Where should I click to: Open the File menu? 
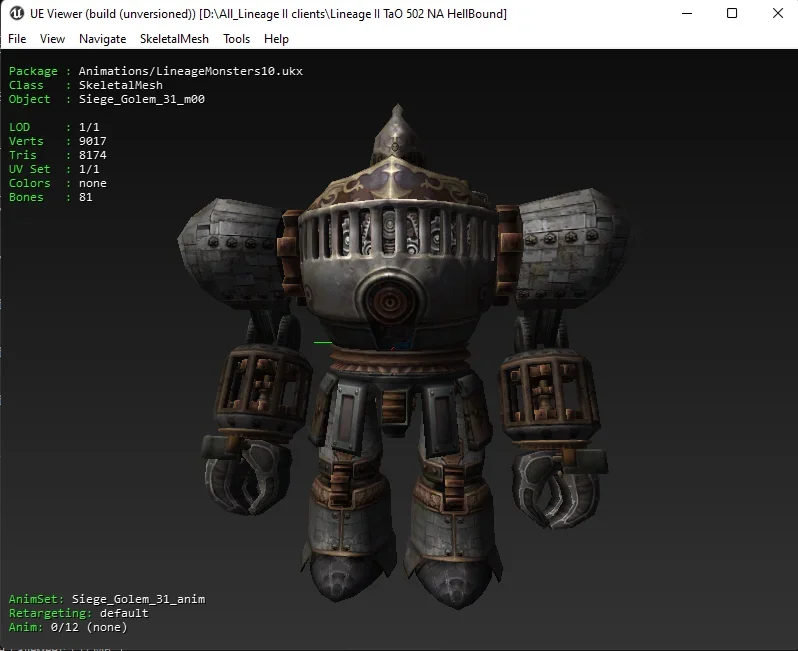(17, 39)
